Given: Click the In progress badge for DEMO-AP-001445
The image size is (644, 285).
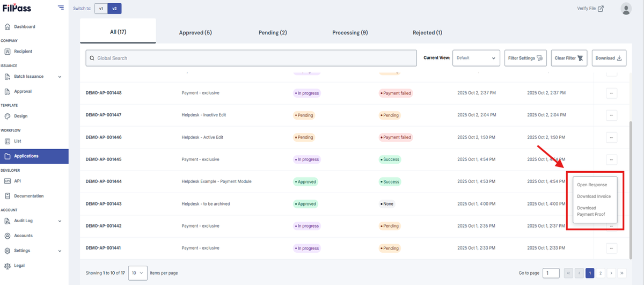Looking at the screenshot, I should pyautogui.click(x=307, y=159).
